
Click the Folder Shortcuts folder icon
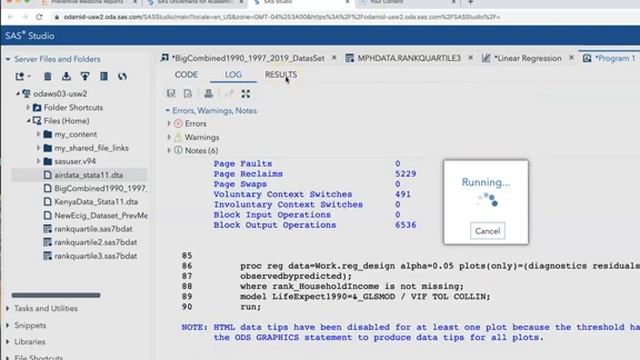(x=37, y=107)
